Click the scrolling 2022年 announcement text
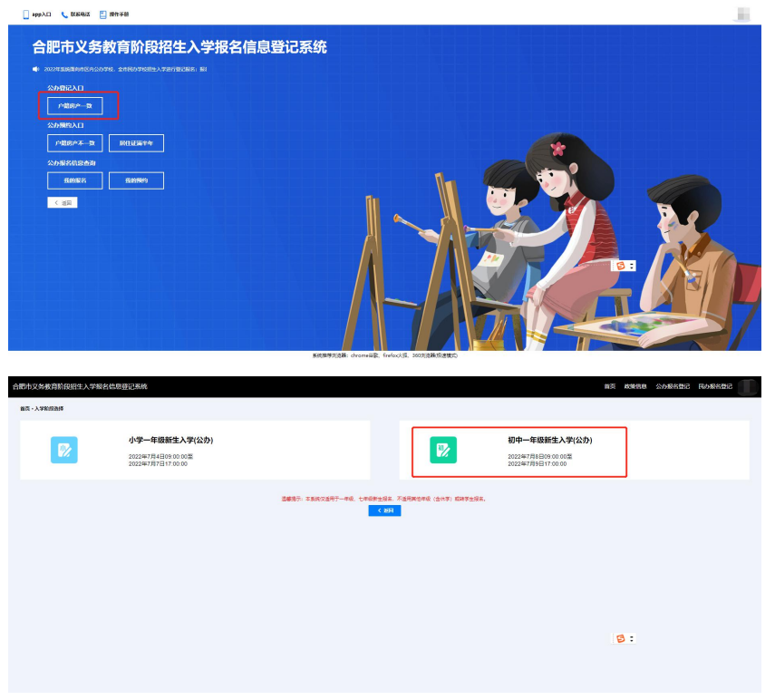This screenshot has width=775, height=700. [126, 70]
